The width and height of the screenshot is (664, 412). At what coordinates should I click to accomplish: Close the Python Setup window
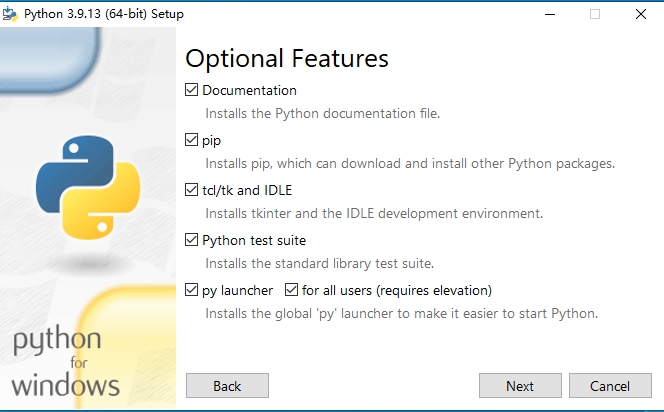point(641,14)
